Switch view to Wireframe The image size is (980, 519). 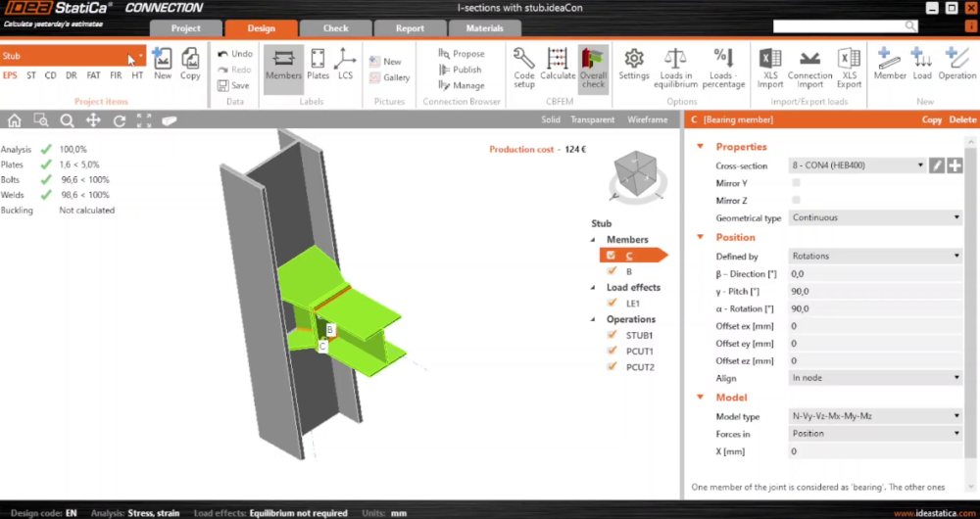[x=648, y=119]
